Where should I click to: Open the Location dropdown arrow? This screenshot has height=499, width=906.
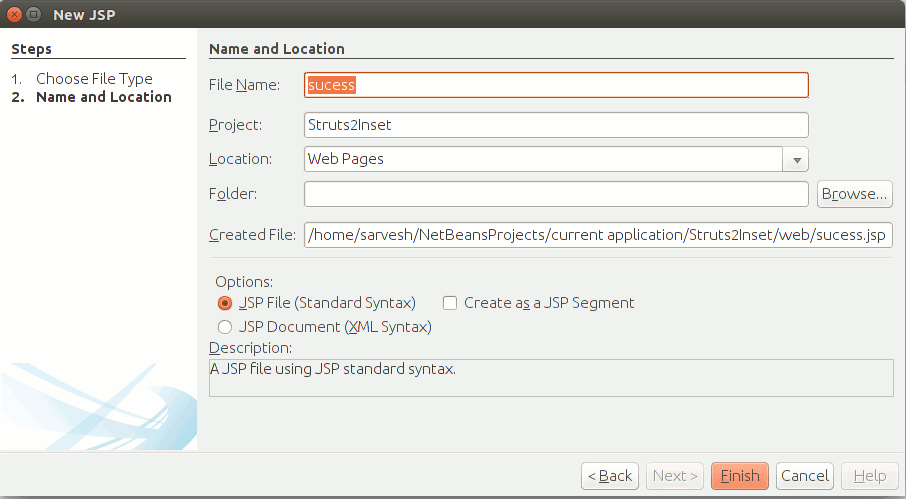[x=796, y=159]
